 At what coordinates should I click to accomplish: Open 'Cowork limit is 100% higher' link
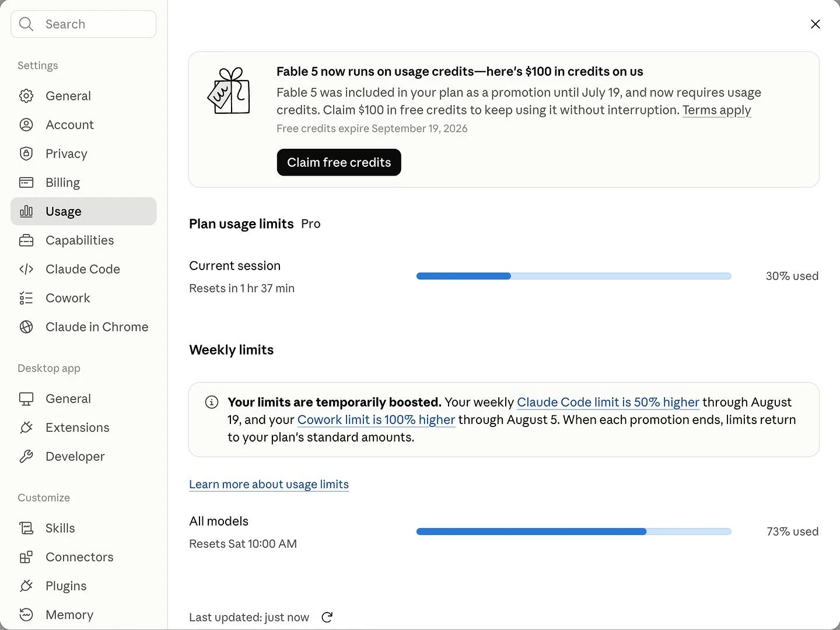(376, 420)
